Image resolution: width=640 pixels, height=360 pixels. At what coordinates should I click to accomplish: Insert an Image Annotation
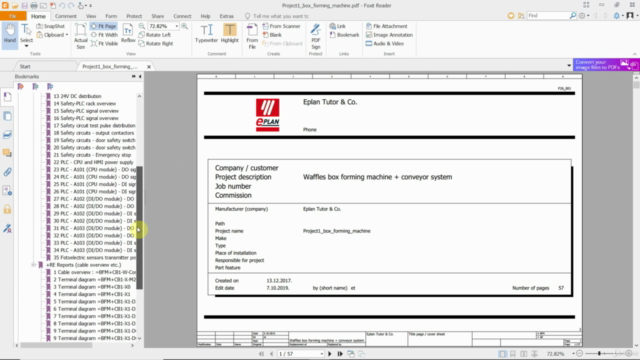389,35
